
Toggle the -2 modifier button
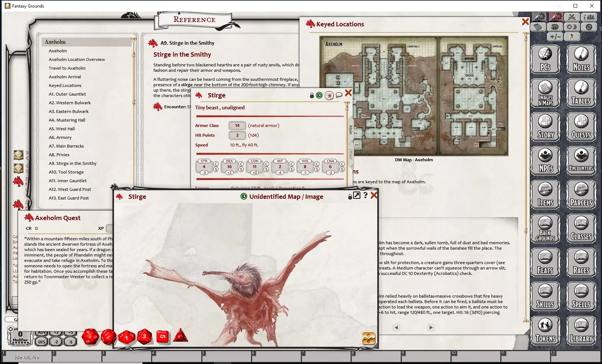(x=56, y=342)
